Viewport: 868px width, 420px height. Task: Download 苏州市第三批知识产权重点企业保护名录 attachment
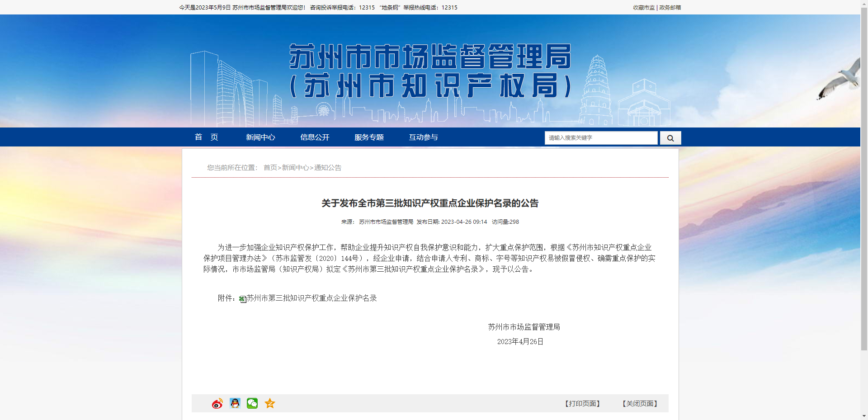312,298
